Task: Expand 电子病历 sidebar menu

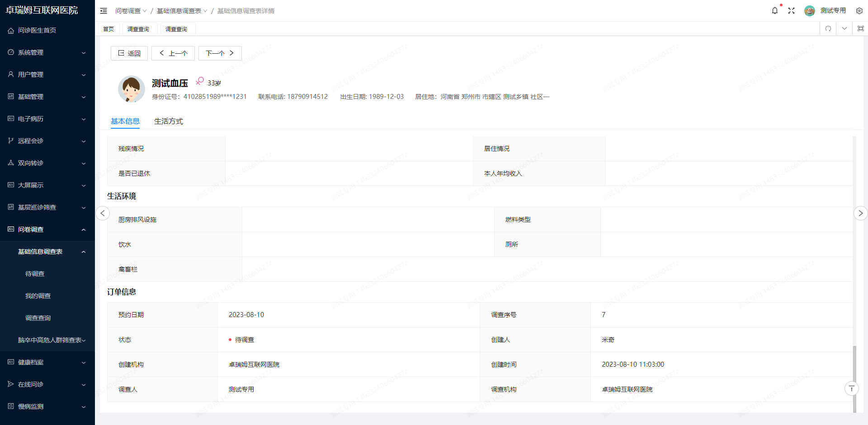Action: point(47,119)
